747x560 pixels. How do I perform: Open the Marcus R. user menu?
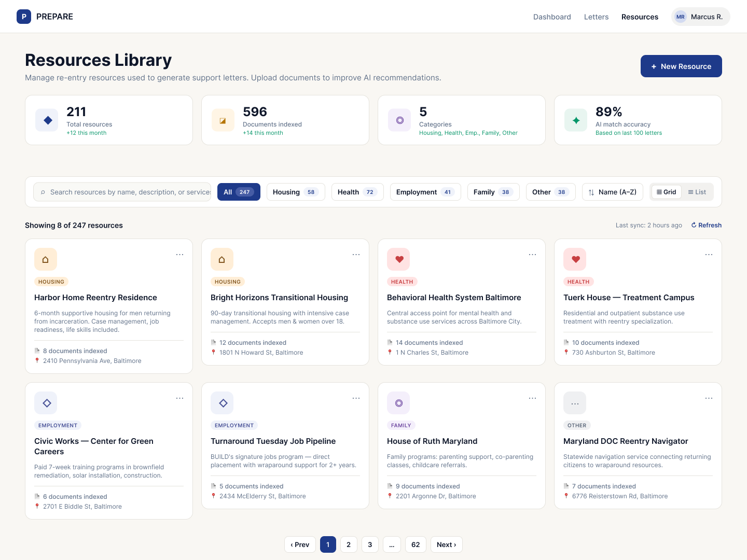click(x=700, y=17)
